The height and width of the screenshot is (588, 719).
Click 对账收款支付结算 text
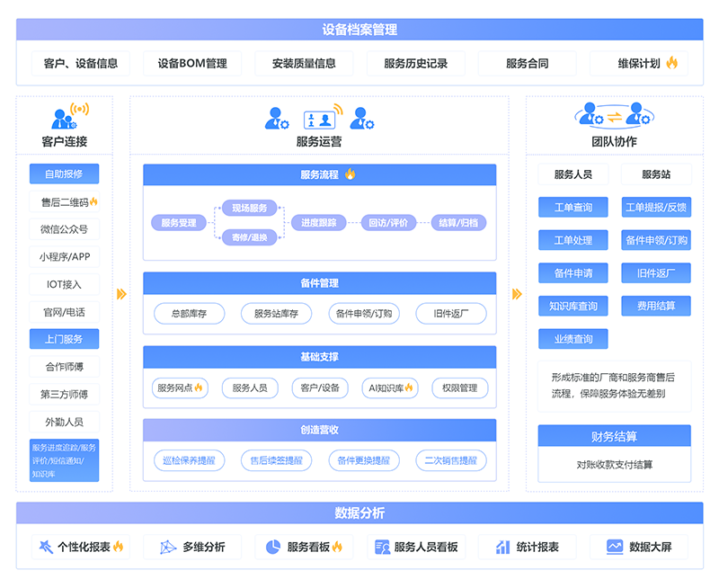(x=615, y=465)
